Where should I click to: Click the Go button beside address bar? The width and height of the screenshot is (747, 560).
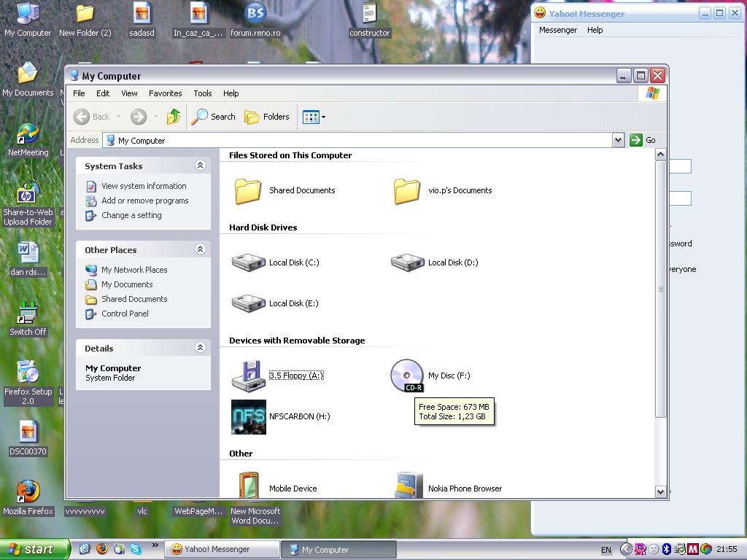point(643,140)
